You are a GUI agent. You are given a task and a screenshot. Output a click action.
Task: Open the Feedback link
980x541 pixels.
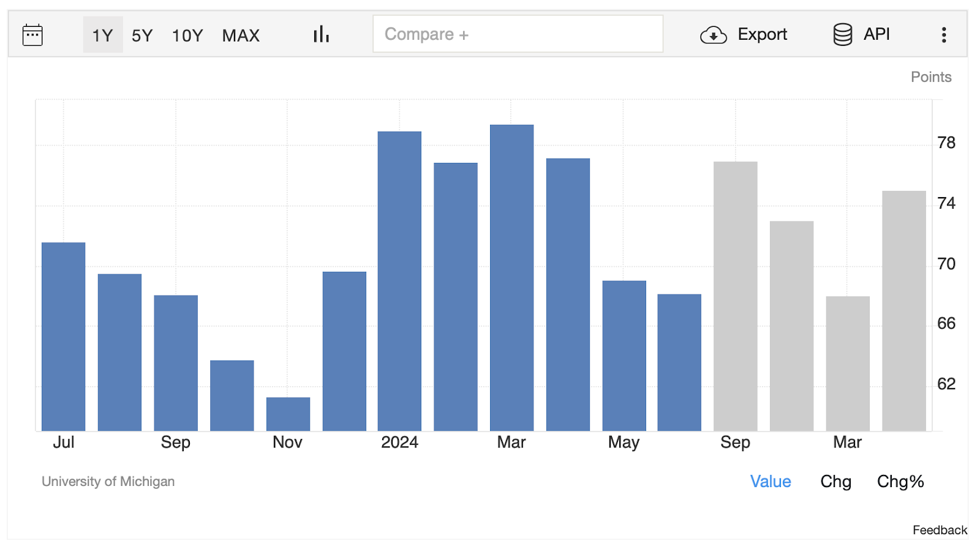click(940, 530)
